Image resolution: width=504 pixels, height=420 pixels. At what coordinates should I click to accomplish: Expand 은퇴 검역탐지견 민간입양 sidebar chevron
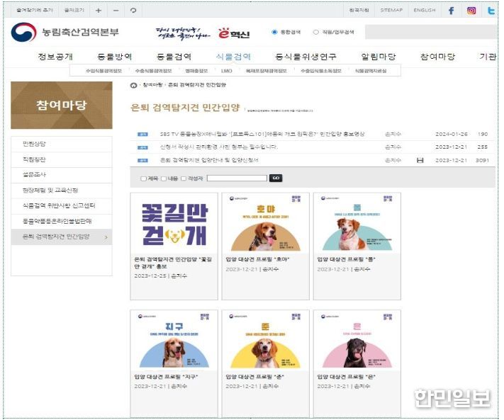point(106,237)
